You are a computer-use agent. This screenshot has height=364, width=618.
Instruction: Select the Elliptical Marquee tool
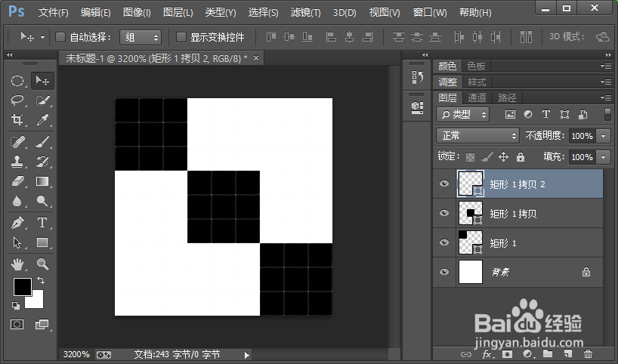(17, 81)
